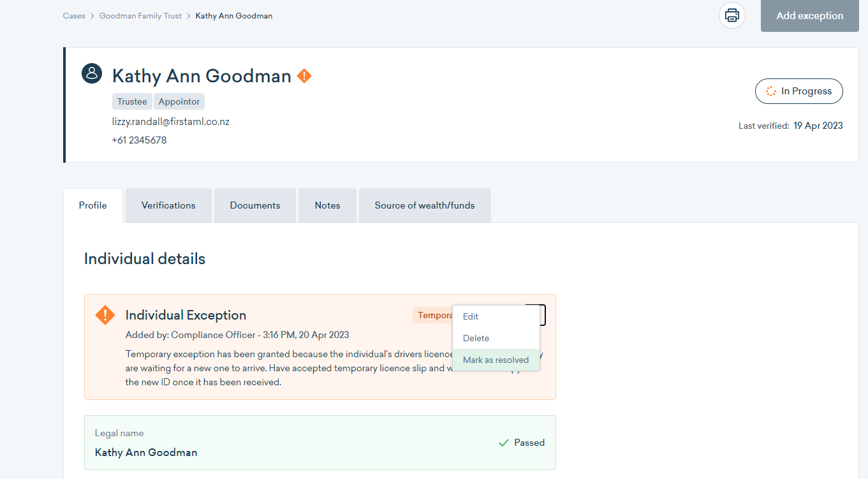868x479 pixels.
Task: Click Add exception button
Action: (x=810, y=16)
